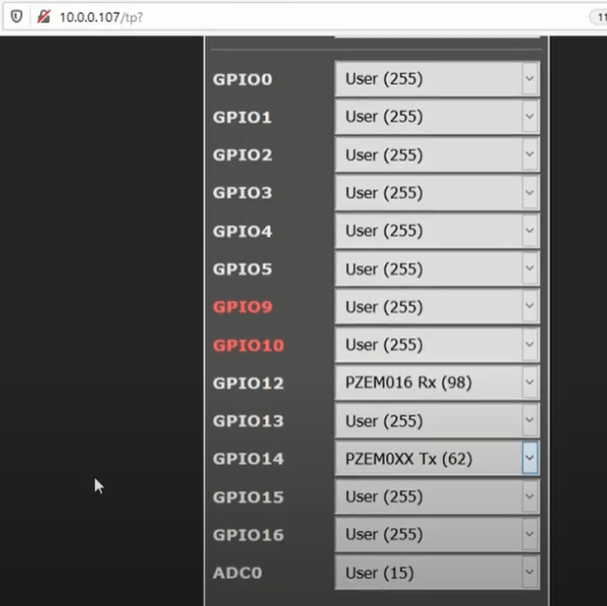
Task: Open the ADC0 User (15) dropdown
Action: [x=436, y=573]
